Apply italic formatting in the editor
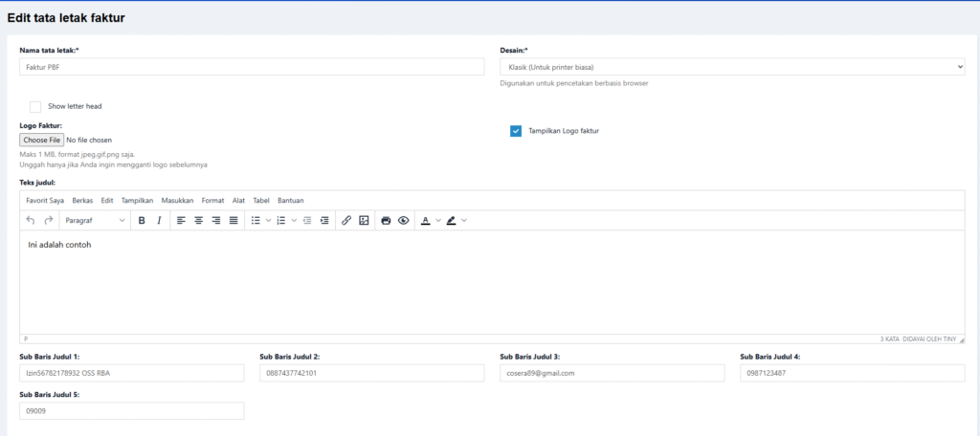This screenshot has width=980, height=436. (x=159, y=221)
